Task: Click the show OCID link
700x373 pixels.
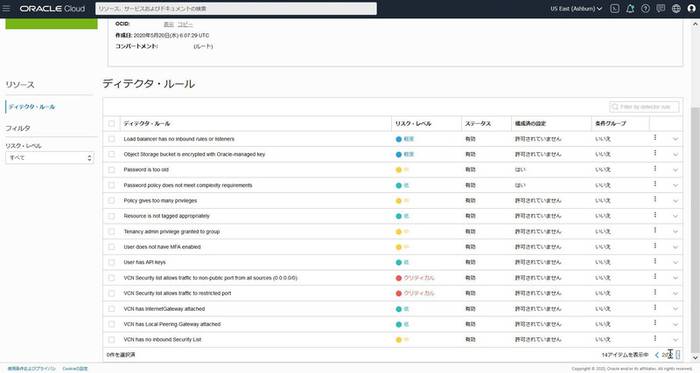Action: (169, 24)
